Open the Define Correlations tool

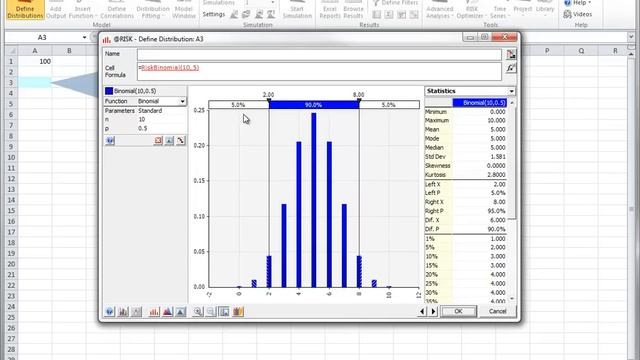click(117, 10)
